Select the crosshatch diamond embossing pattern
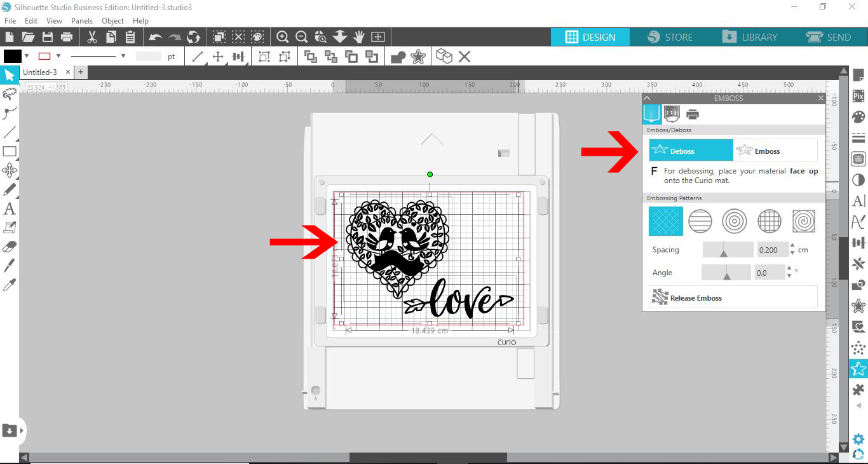 pos(665,221)
